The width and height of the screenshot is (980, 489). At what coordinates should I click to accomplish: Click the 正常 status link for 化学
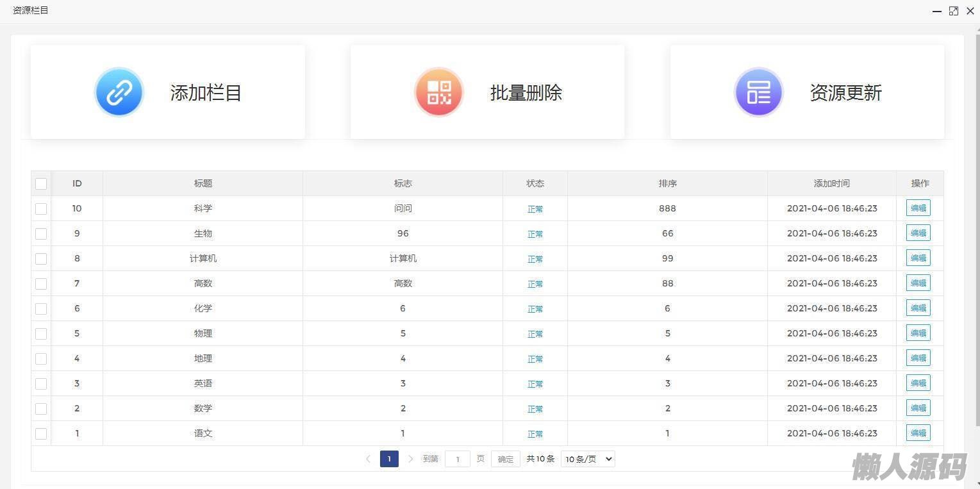tap(535, 309)
